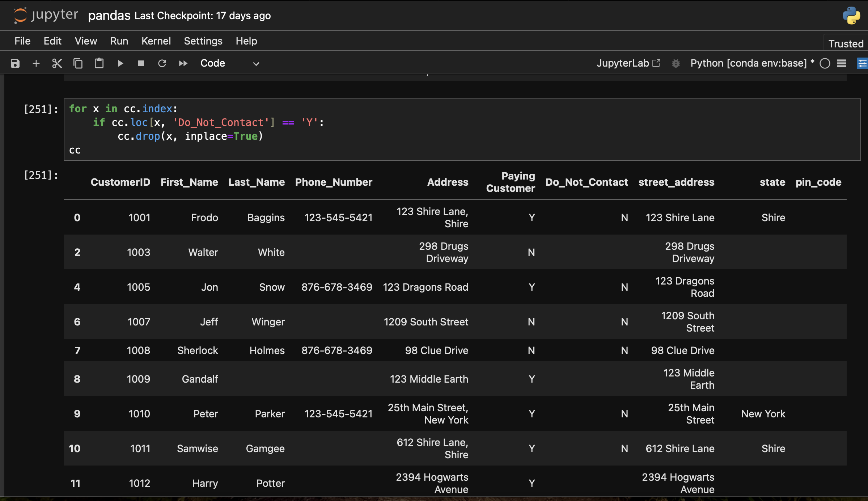Open the Run menu
Image resolution: width=868 pixels, height=501 pixels.
click(x=119, y=41)
